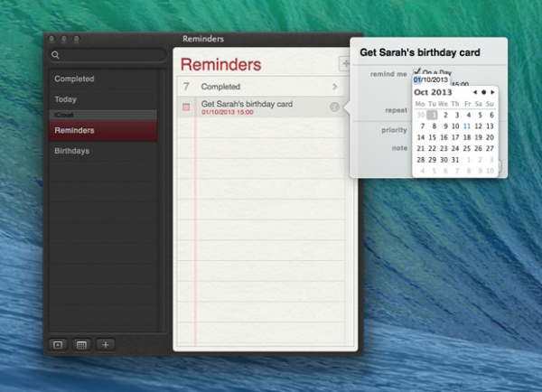Click the note label in popover
The image size is (542, 392).
click(399, 148)
